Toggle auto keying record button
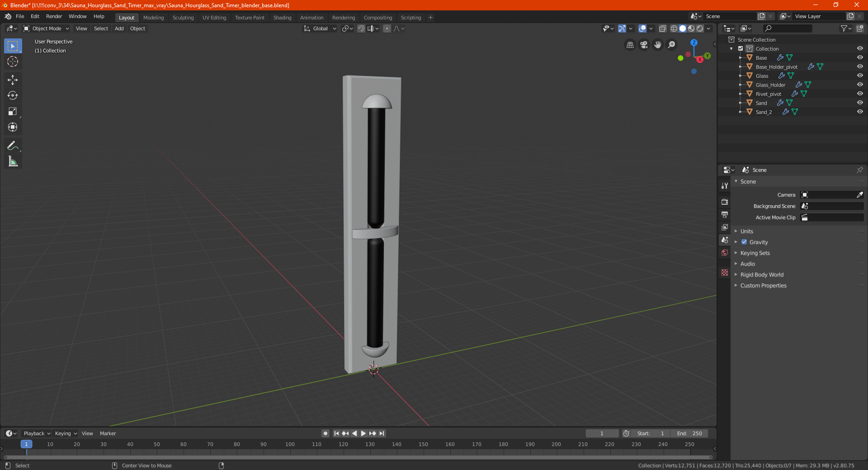Image resolution: width=868 pixels, height=470 pixels. (325, 433)
